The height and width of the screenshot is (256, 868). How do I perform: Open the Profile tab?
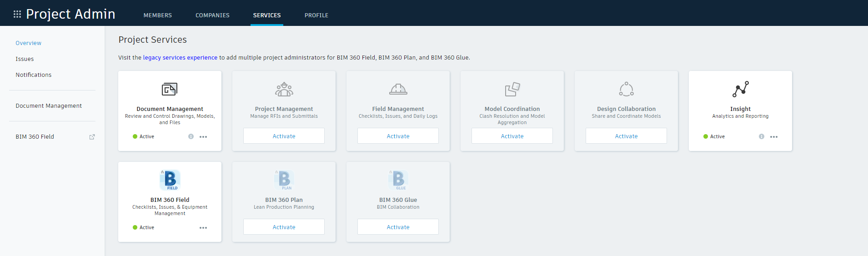click(316, 15)
